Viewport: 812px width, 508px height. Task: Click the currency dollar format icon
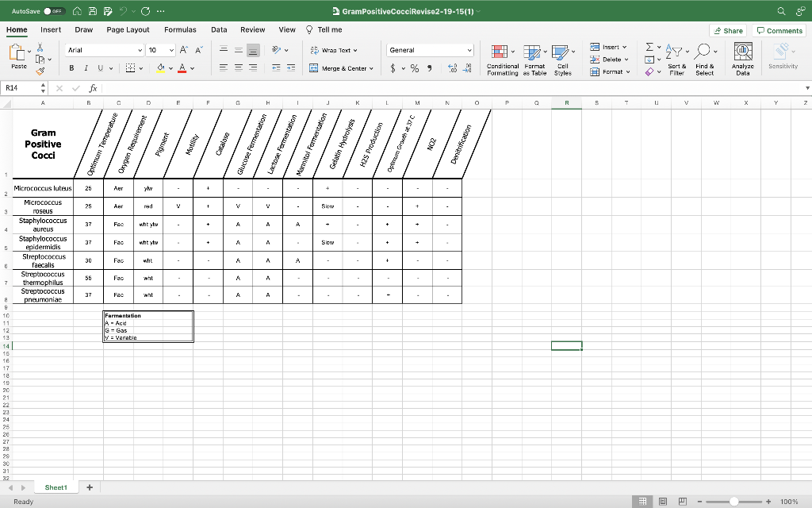[x=393, y=68]
